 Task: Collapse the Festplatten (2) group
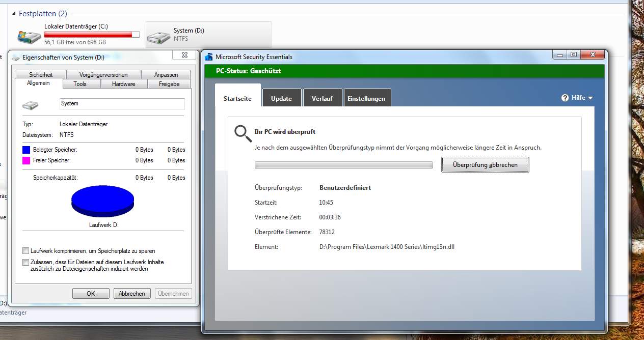tap(14, 14)
